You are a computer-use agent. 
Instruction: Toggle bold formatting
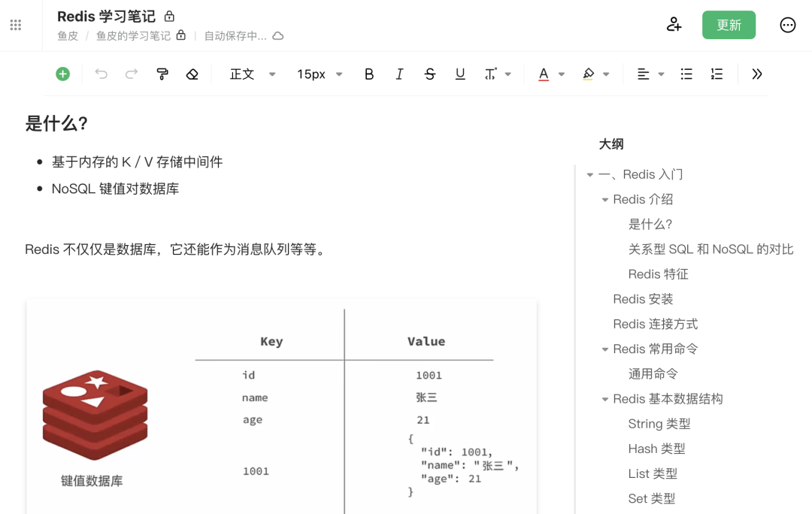point(369,74)
